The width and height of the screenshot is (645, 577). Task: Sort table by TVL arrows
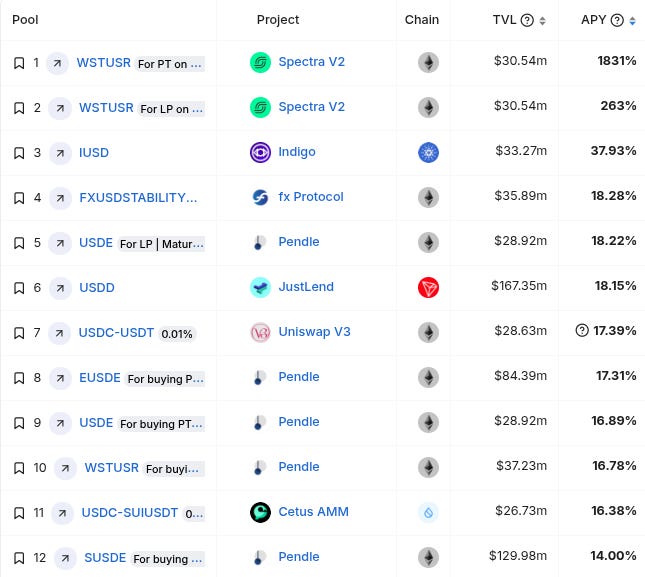pos(543,21)
